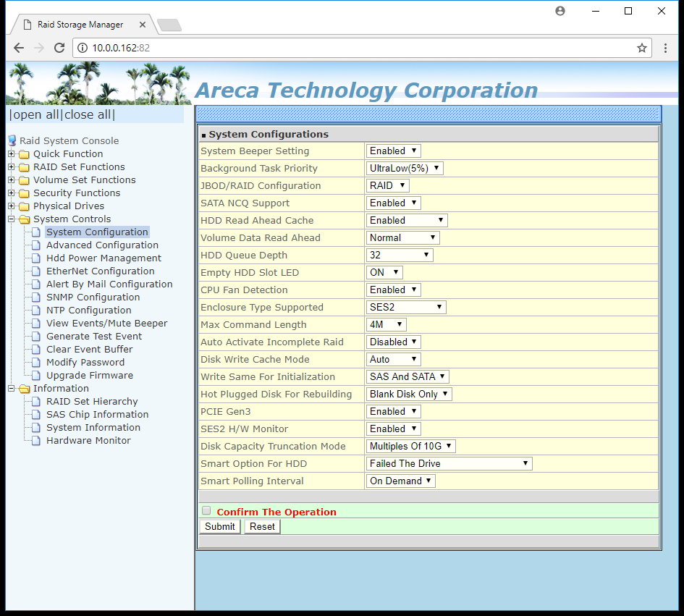Viewport: 684px width, 616px height.
Task: Collapse the Information tree node
Action: tap(12, 388)
